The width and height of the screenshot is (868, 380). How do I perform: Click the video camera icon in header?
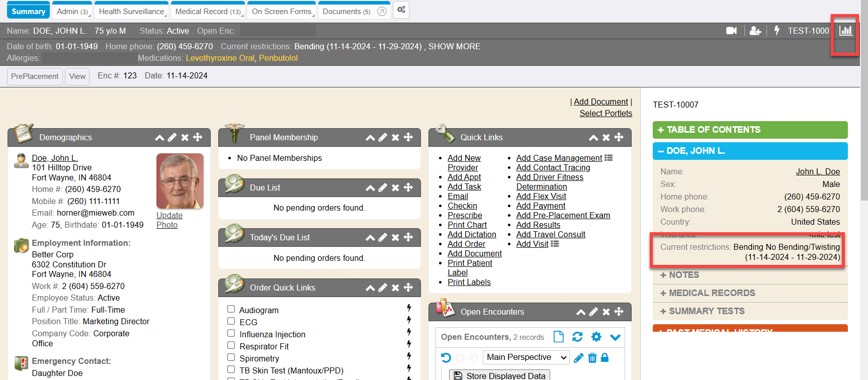(x=731, y=31)
